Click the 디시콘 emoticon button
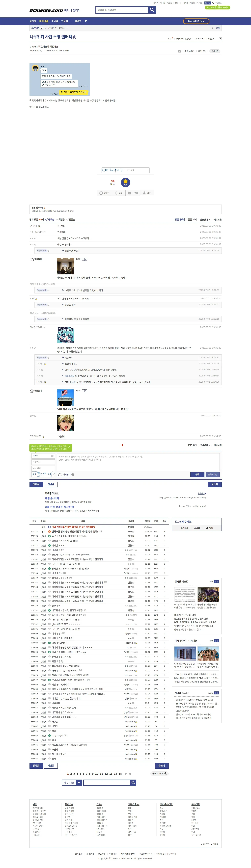The height and width of the screenshot is (868, 251). click(63, 474)
